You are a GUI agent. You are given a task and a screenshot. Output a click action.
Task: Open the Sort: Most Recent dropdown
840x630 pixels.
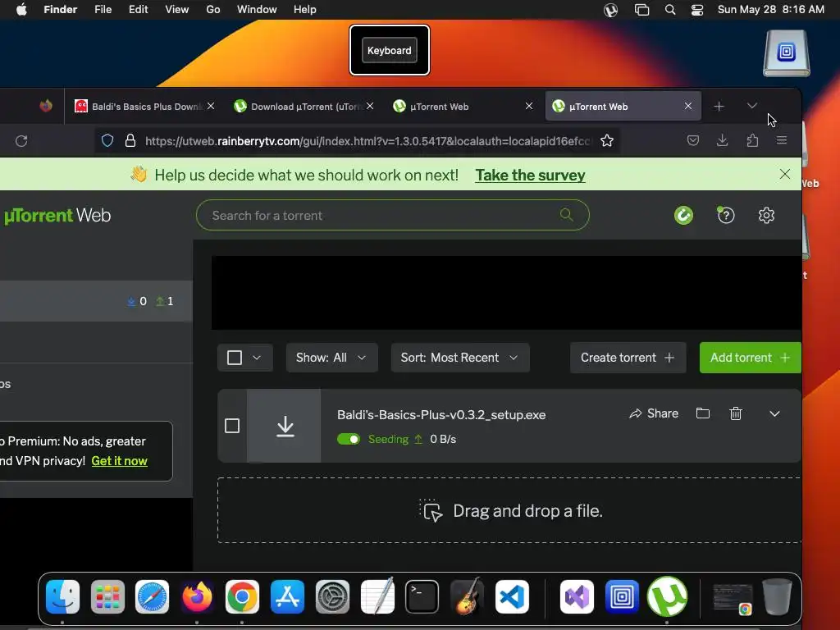[460, 358]
